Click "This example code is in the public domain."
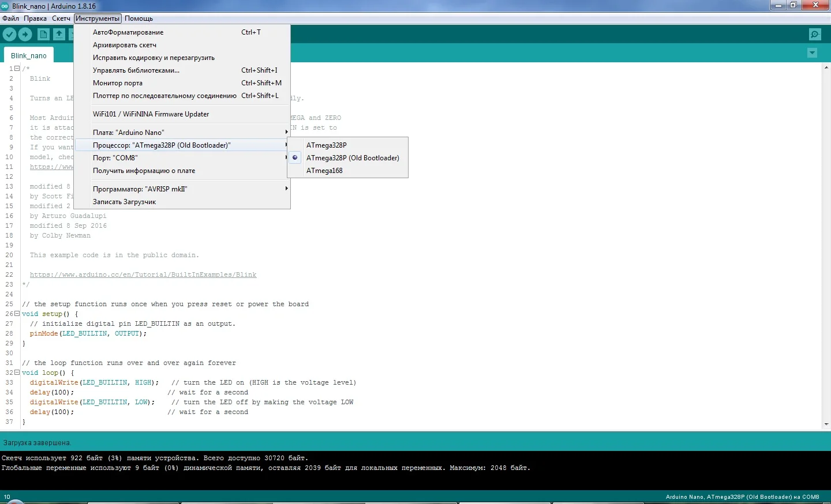The image size is (831, 504). (x=114, y=255)
